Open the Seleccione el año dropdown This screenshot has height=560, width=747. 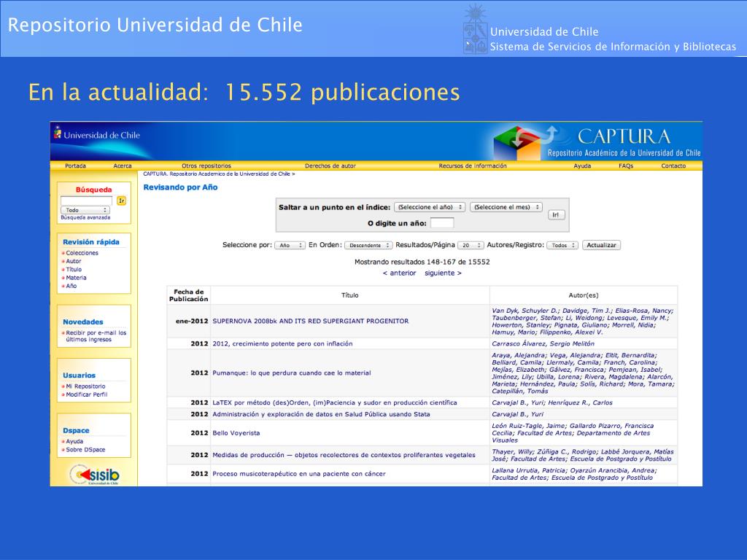(430, 207)
